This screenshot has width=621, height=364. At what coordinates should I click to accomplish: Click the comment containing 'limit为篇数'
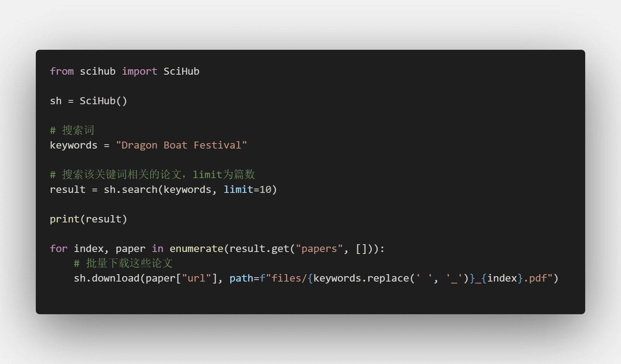coord(153,175)
